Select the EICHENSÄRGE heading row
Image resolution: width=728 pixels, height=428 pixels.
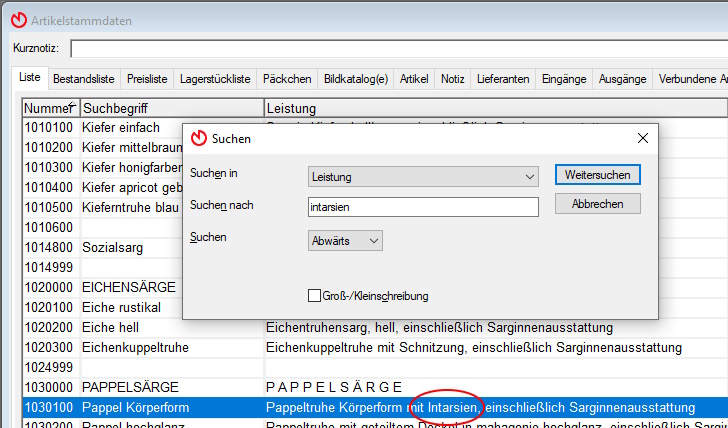pos(102,287)
